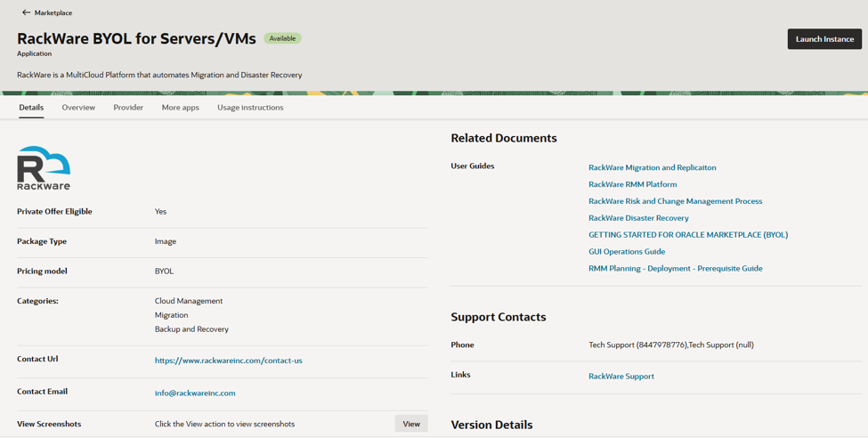
Task: Launch Instance button
Action: [824, 39]
